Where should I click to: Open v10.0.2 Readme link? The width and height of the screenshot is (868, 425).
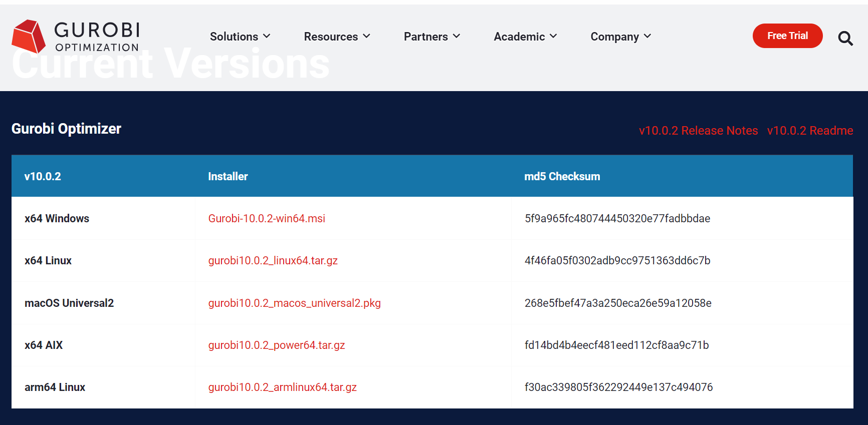[810, 131]
